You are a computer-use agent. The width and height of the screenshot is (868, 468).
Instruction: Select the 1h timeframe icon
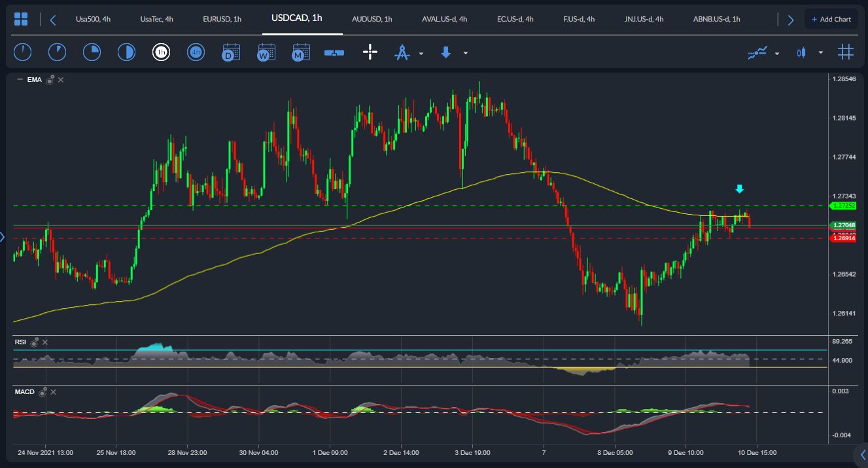coord(161,52)
